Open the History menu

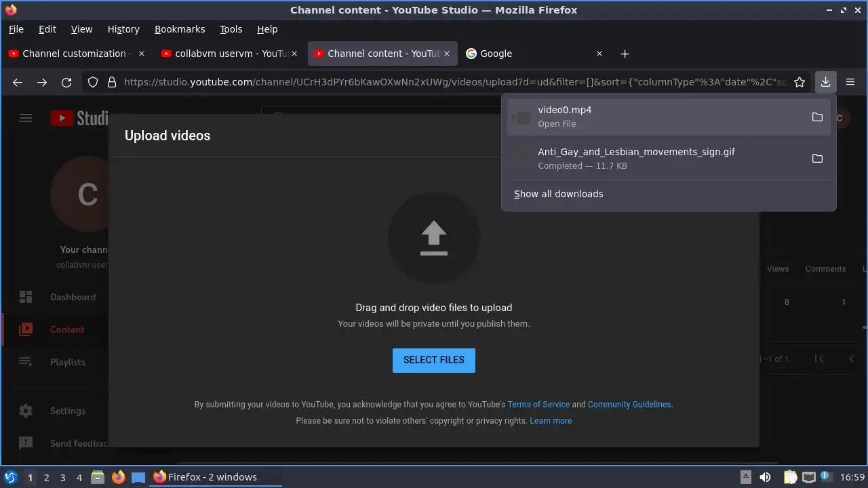click(123, 29)
